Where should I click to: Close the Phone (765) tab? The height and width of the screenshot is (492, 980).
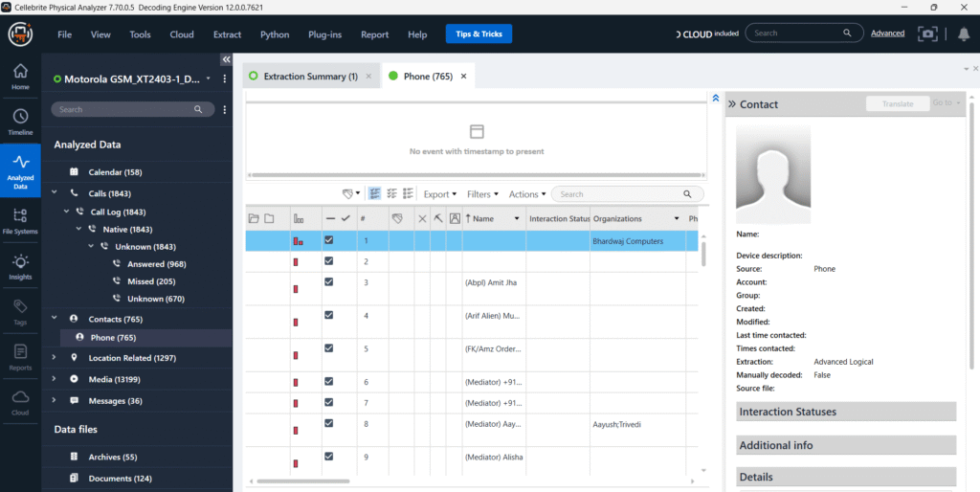click(x=464, y=77)
